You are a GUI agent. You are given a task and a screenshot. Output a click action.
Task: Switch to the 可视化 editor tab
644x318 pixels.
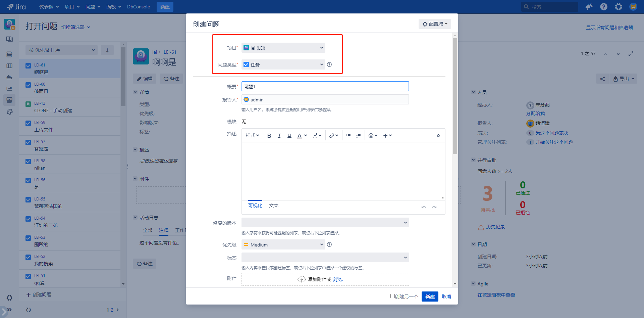click(x=255, y=206)
